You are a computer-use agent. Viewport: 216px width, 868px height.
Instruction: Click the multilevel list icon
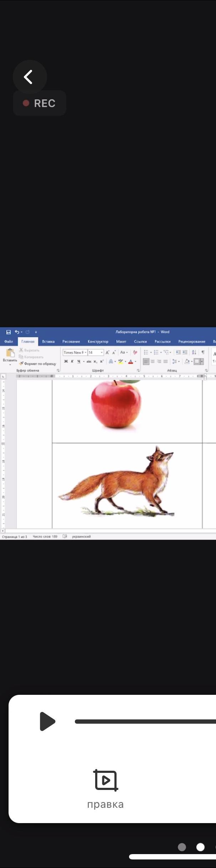tap(166, 352)
